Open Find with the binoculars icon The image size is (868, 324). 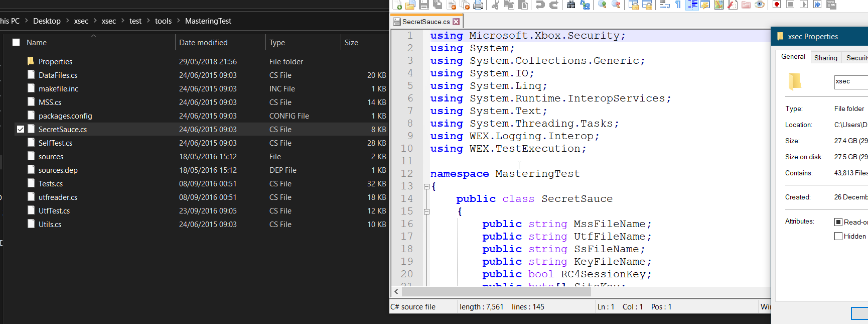point(571,5)
